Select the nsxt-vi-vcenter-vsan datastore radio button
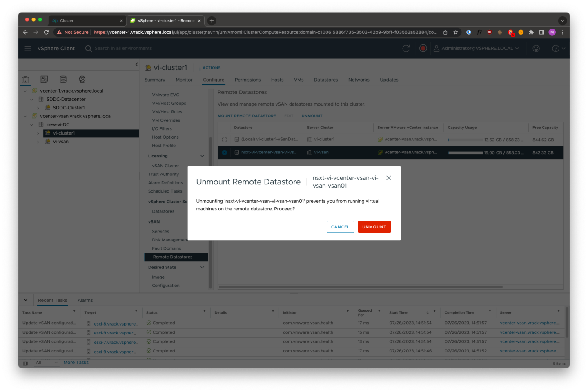 tap(225, 153)
